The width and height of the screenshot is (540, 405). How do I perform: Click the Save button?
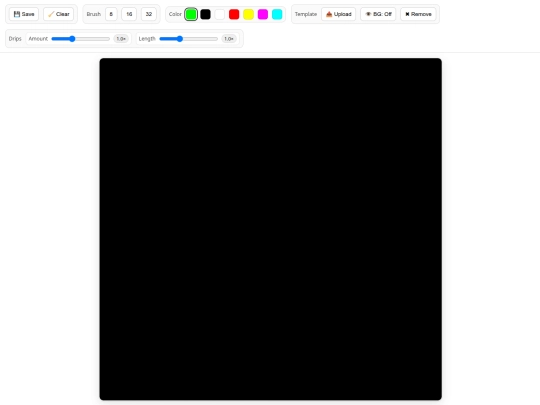(x=24, y=14)
